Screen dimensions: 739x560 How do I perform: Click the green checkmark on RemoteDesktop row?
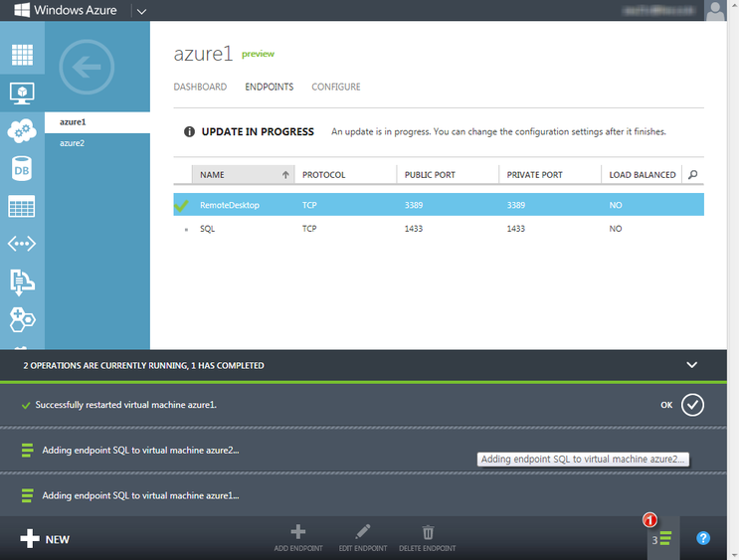(x=181, y=206)
